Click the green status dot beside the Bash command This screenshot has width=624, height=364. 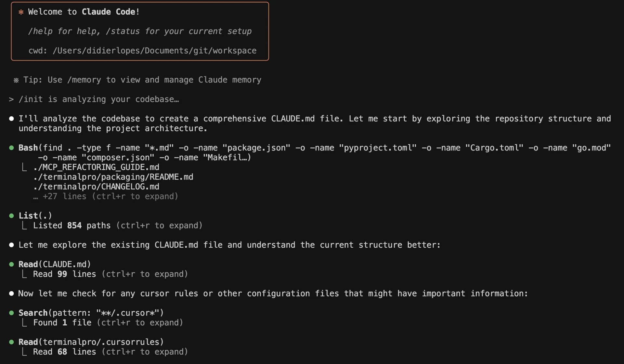pos(11,148)
